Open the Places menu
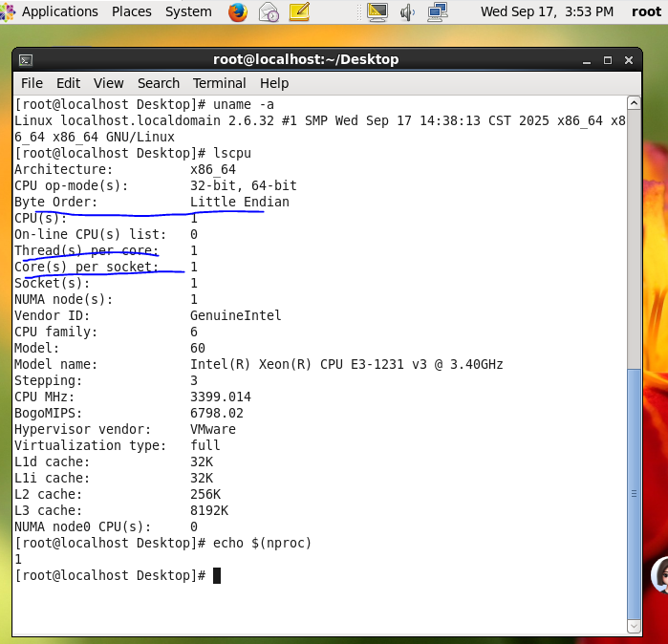 tap(132, 11)
